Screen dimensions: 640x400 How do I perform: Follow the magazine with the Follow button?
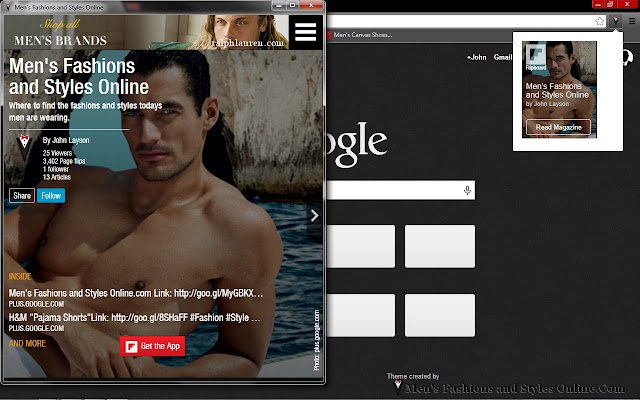click(x=51, y=196)
